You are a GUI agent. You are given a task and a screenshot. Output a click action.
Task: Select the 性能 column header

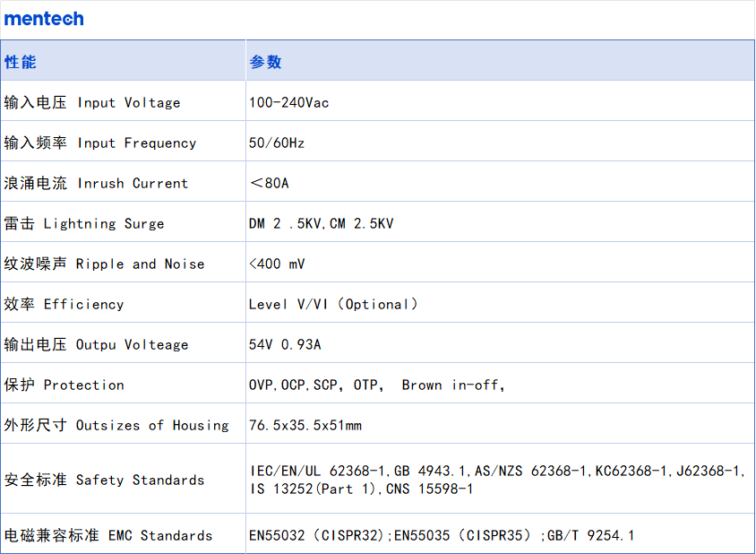pyautogui.click(x=21, y=62)
